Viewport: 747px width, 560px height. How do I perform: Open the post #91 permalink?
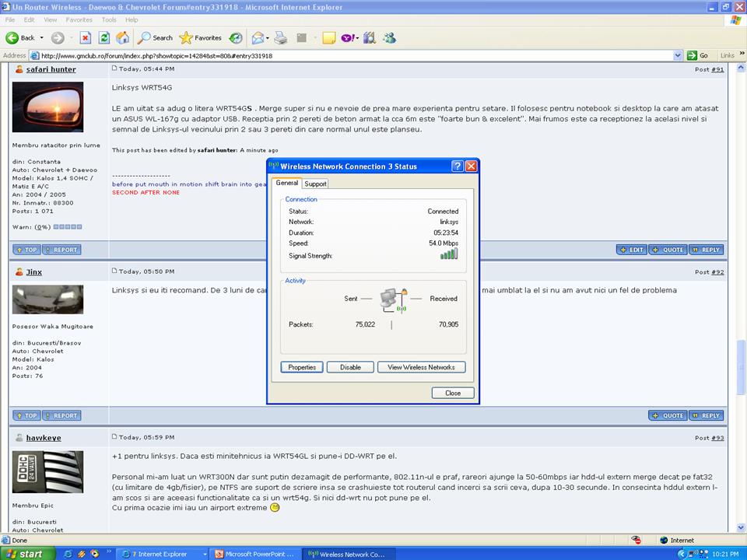[717, 69]
